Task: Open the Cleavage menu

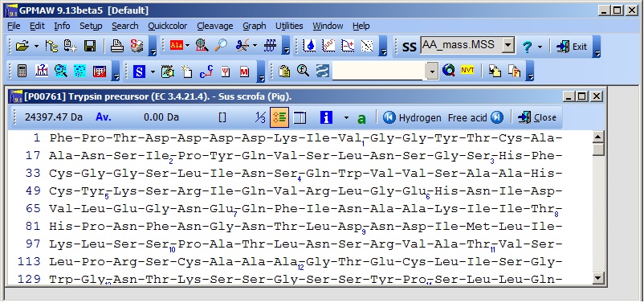Action: (215, 26)
